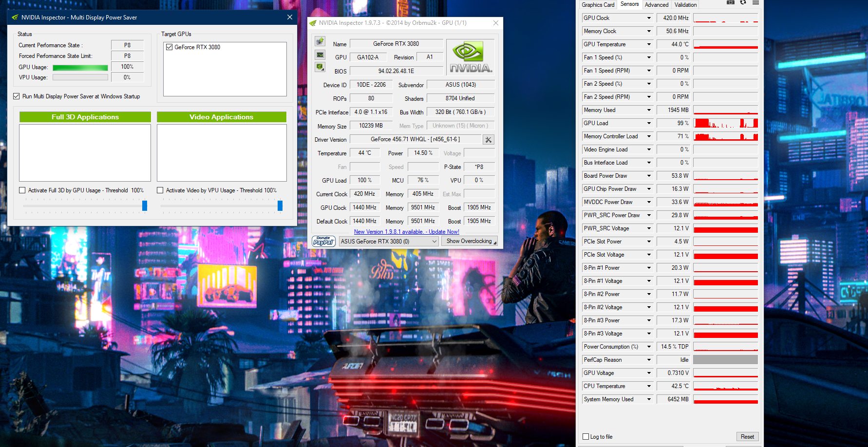Screen dimensions: 868x447
Task: Click the New Version Update Now link
Action: [407, 232]
